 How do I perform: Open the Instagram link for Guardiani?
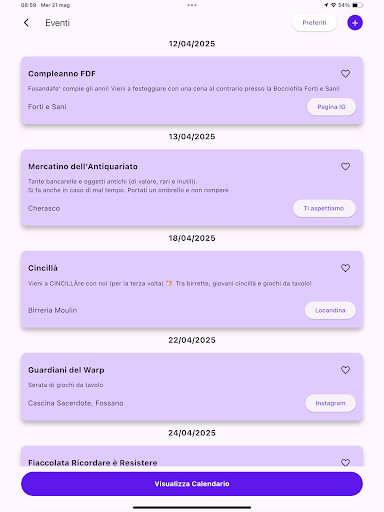click(330, 403)
